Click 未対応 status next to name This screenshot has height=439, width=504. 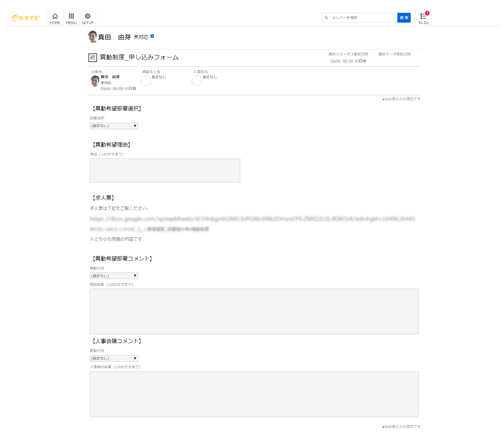coord(141,37)
